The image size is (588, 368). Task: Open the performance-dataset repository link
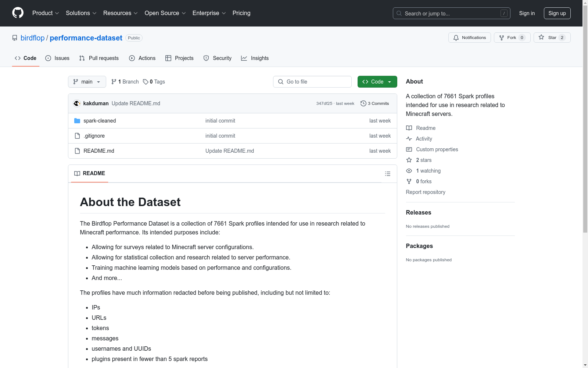click(x=86, y=38)
